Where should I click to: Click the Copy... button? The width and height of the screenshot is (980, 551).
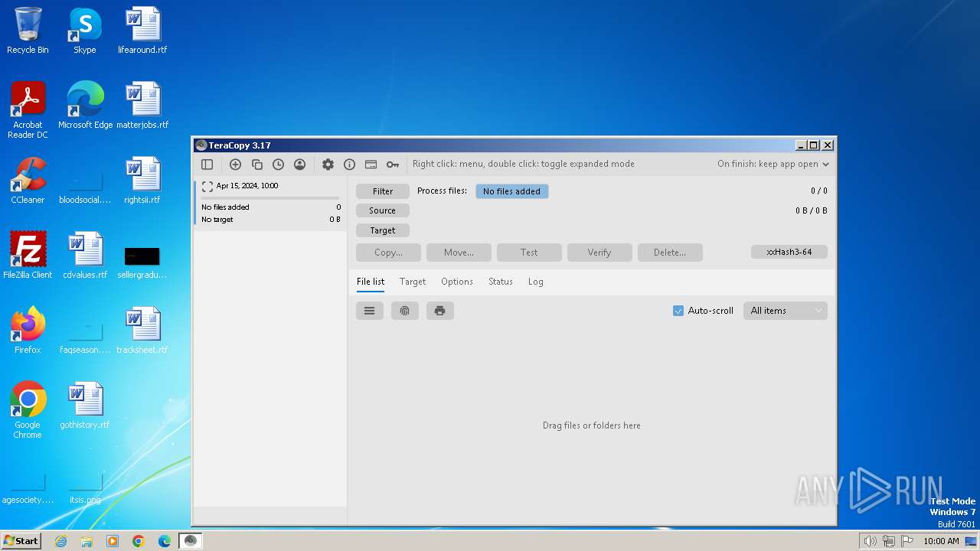coord(388,253)
